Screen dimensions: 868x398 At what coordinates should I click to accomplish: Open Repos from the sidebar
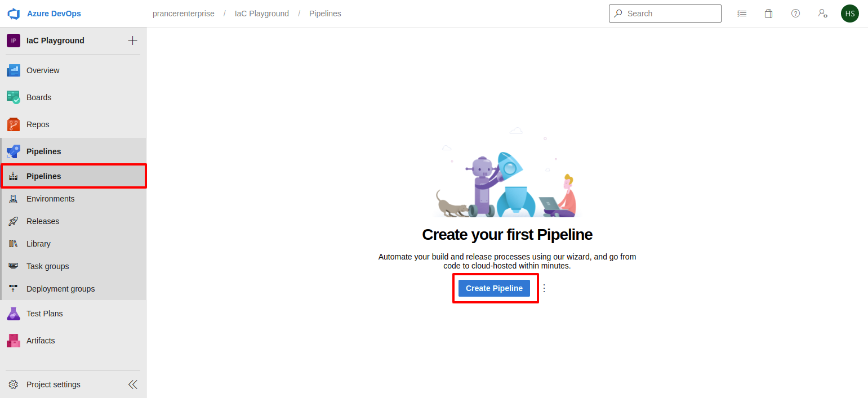pos(73,124)
